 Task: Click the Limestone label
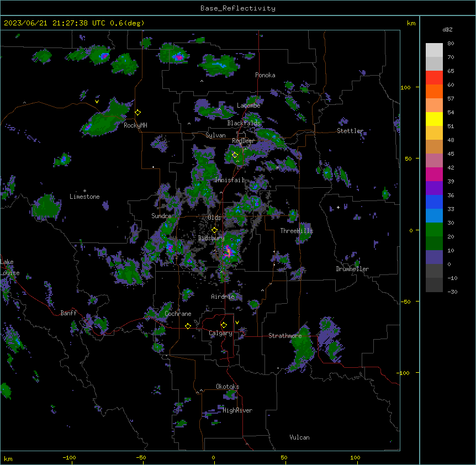(84, 197)
